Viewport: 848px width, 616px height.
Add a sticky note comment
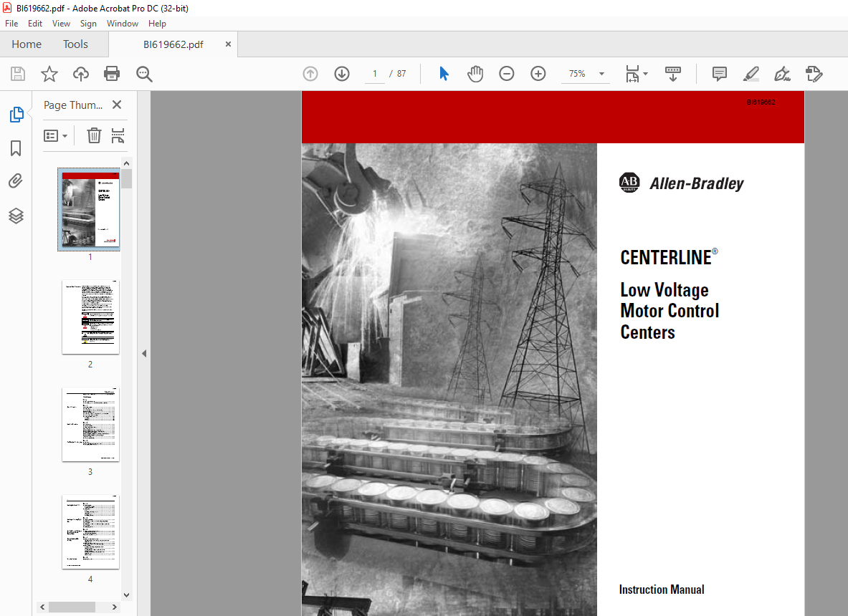click(719, 74)
